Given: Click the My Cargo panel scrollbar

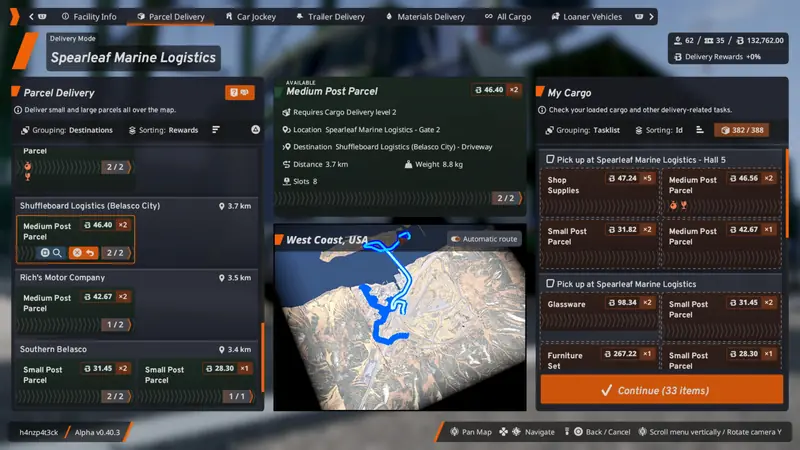Looking at the screenshot, I should (x=787, y=194).
